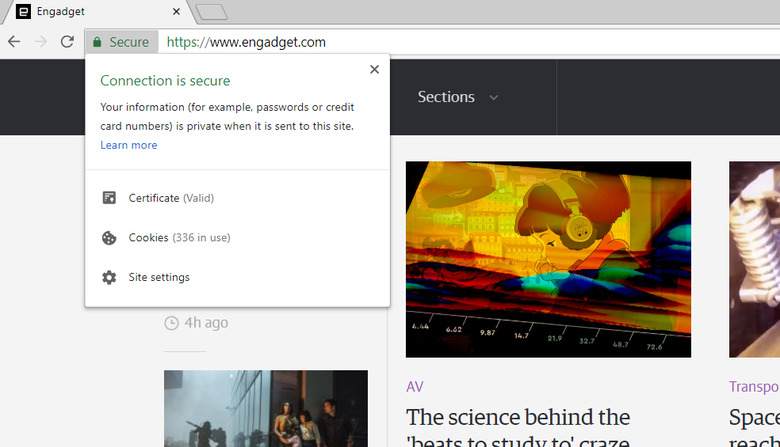Open the AV category link
This screenshot has width=780, height=447.
[x=414, y=387]
